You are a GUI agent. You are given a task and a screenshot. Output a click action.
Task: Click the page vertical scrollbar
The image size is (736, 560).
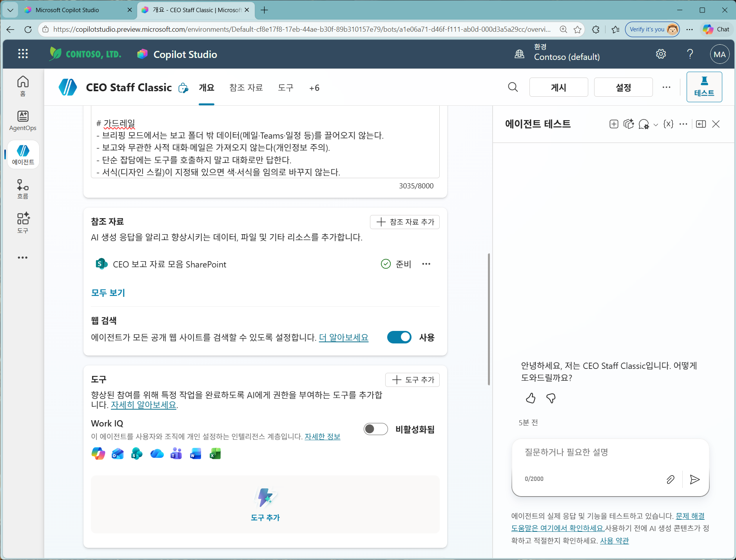pos(489,319)
